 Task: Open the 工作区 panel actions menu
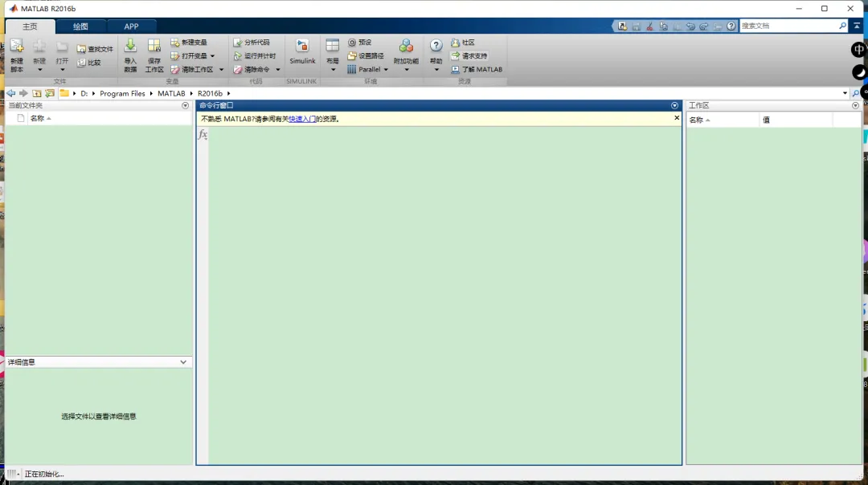pyautogui.click(x=855, y=106)
